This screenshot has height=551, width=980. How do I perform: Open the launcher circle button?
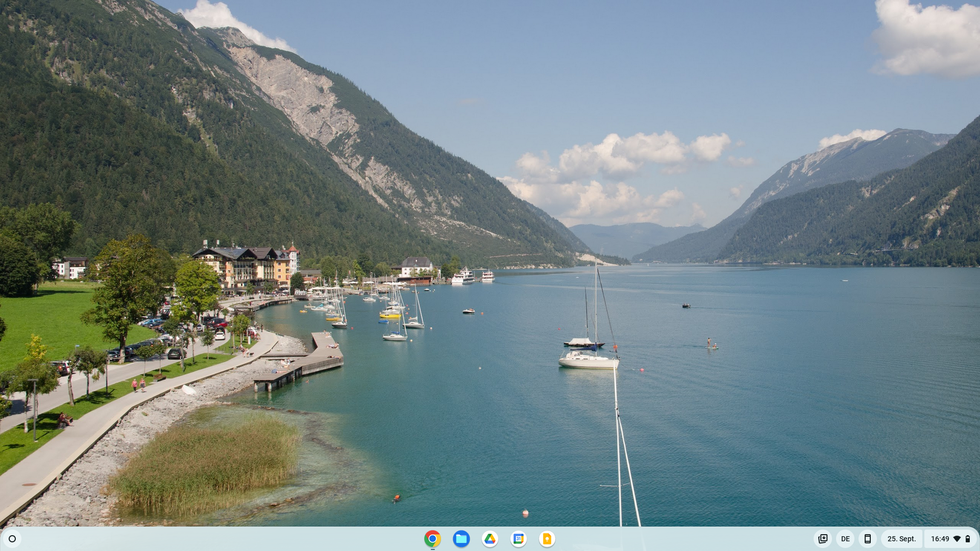tap(12, 539)
